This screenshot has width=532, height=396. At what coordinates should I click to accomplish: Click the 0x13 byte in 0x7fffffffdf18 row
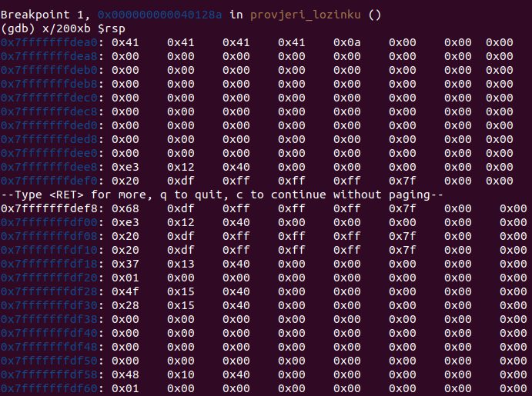click(180, 264)
